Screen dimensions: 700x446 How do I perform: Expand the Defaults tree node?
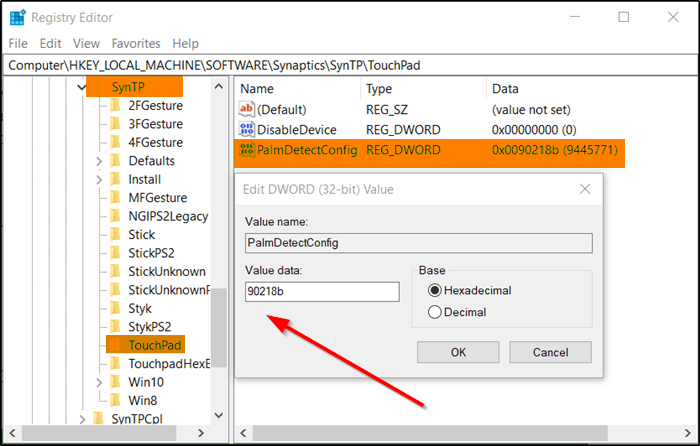click(x=99, y=161)
